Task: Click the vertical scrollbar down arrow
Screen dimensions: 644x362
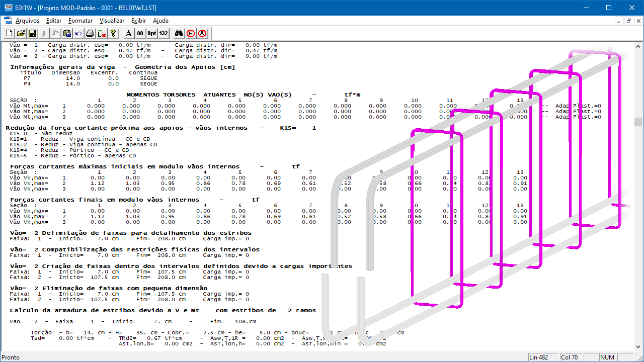Action: (638, 346)
